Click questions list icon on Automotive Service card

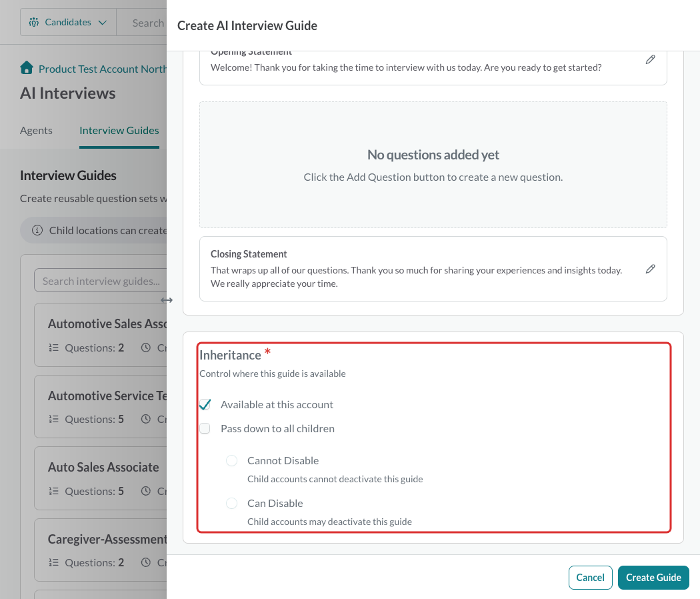click(53, 419)
